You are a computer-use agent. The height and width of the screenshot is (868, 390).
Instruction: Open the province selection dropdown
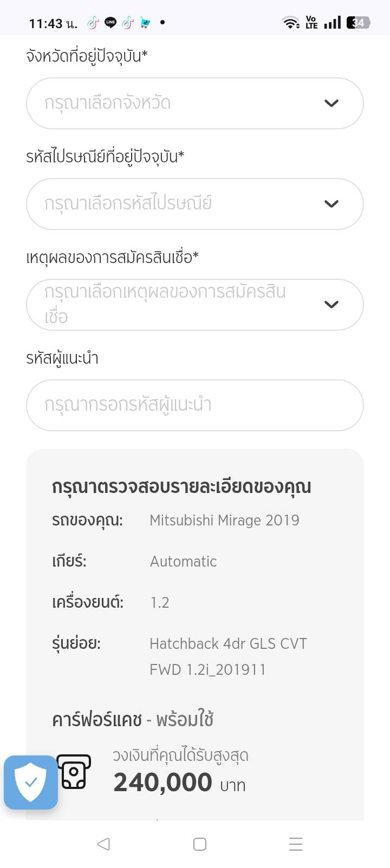point(194,103)
